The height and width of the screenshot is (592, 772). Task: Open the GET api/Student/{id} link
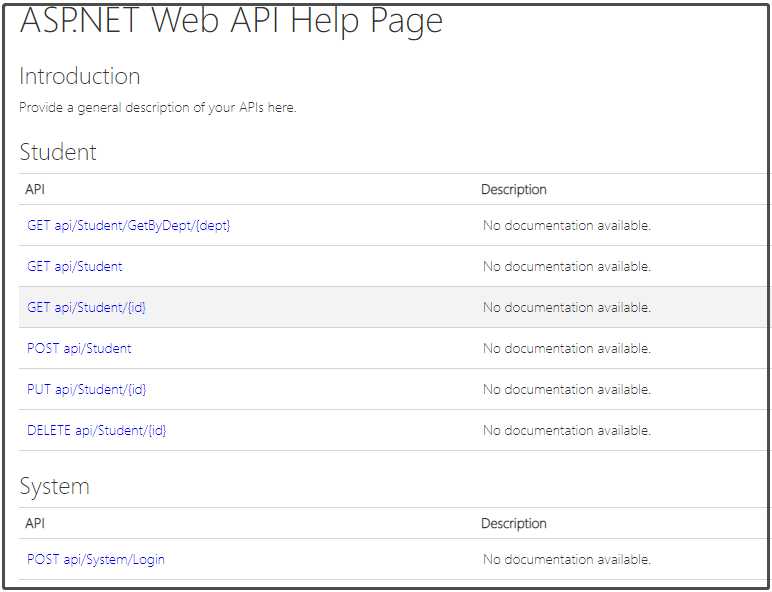tap(86, 308)
